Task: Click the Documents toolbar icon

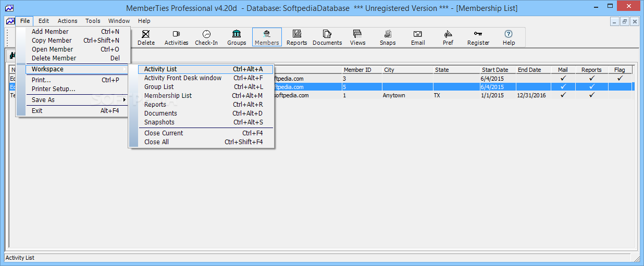Action: pos(327,37)
